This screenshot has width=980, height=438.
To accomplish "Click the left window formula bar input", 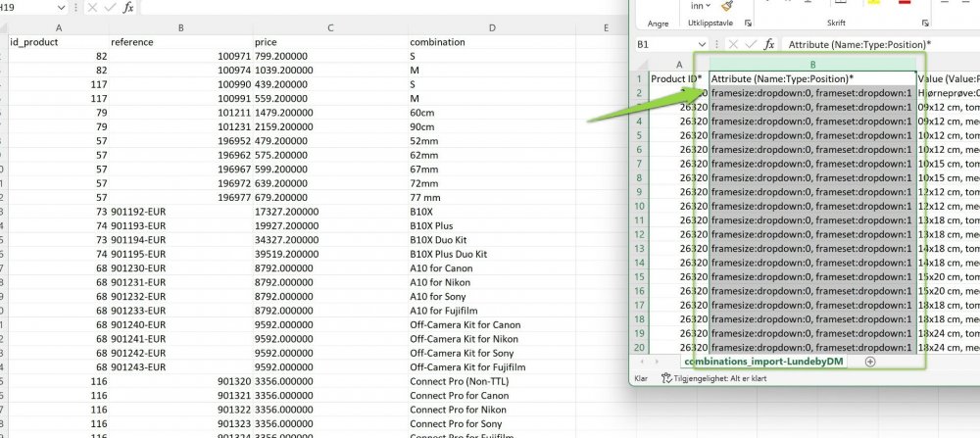I will (x=382, y=8).
